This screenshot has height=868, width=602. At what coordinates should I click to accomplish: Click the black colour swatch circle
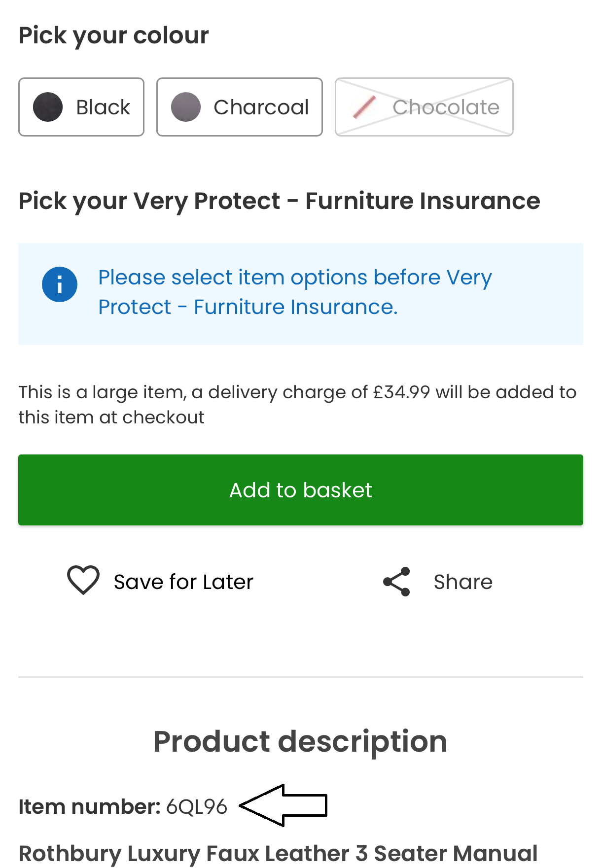(x=48, y=107)
